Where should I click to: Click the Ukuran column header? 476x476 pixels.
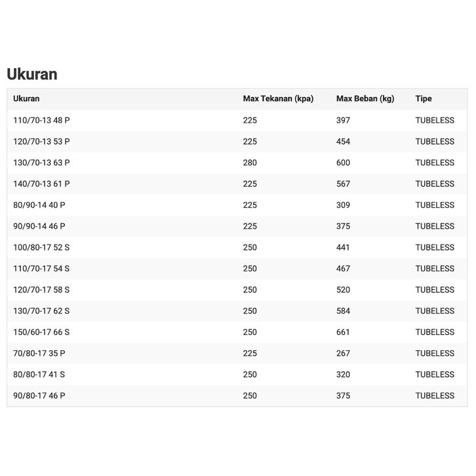pos(26,99)
